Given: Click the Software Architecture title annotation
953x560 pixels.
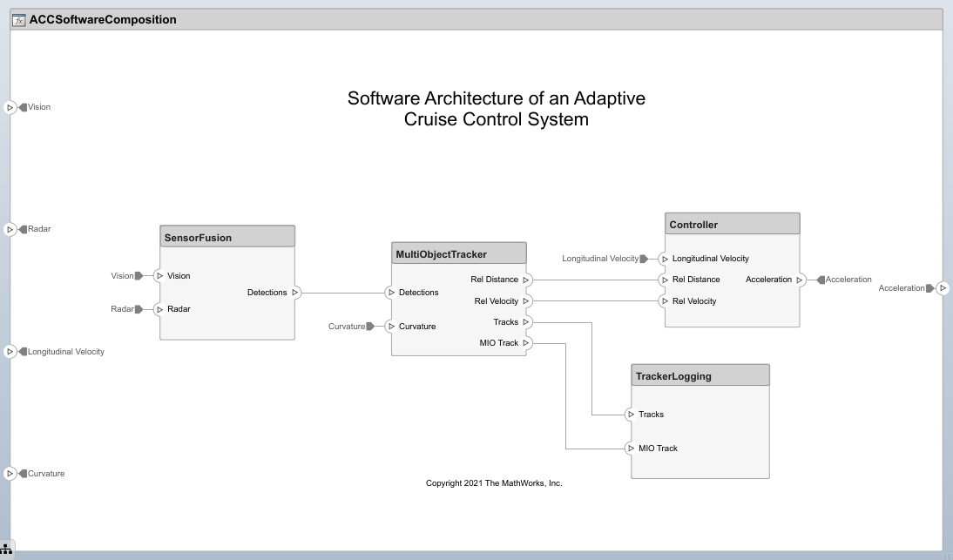Looking at the screenshot, I should click(496, 108).
